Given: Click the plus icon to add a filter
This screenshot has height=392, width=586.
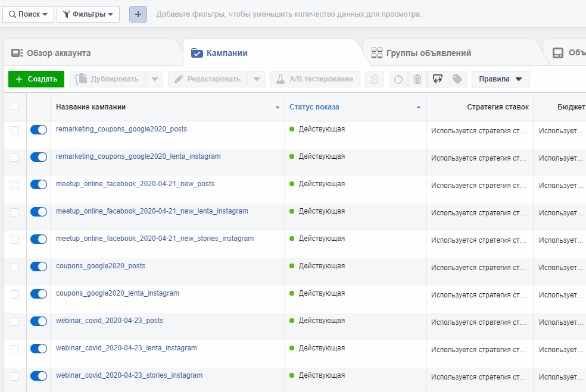Looking at the screenshot, I should click(x=138, y=14).
